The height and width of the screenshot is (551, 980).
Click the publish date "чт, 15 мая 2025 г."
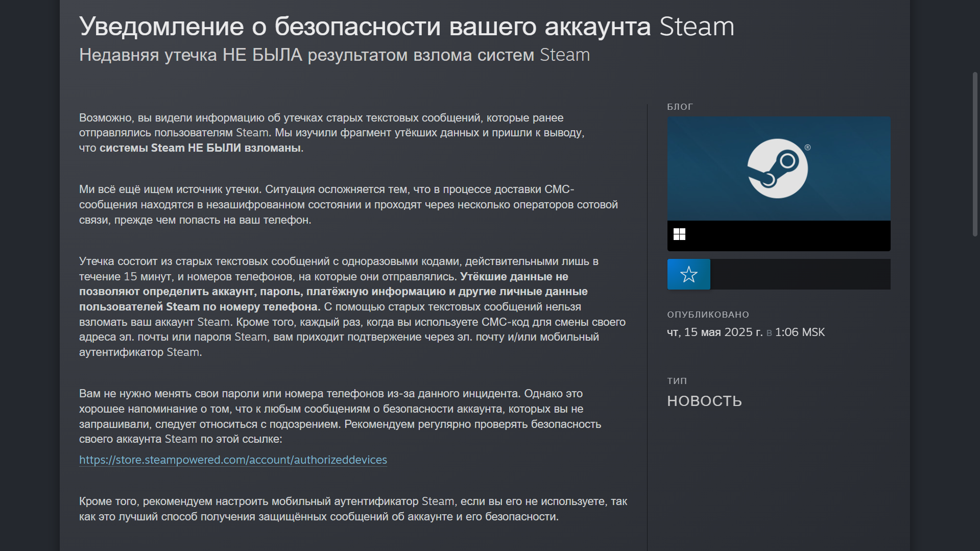[x=715, y=332]
